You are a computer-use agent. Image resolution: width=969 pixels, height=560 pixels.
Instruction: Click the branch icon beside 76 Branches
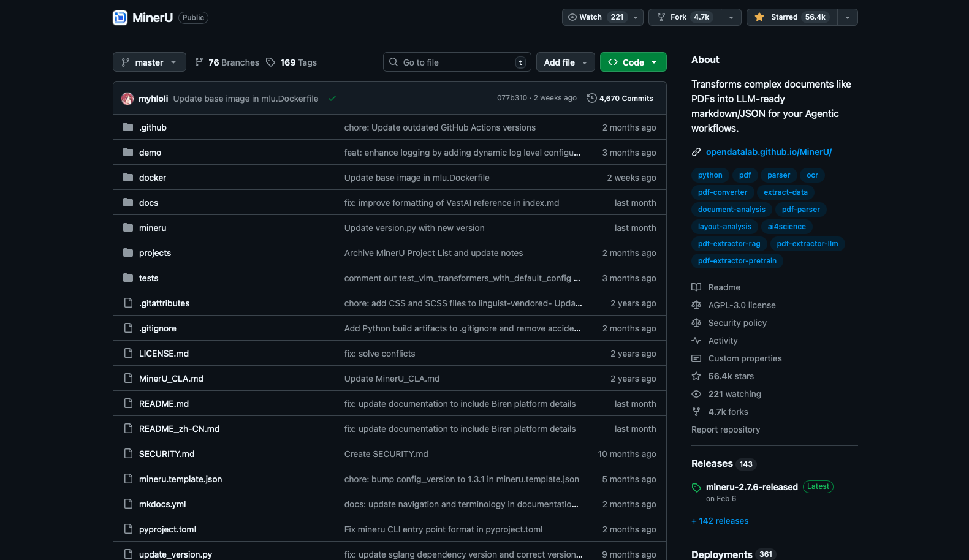tap(199, 62)
